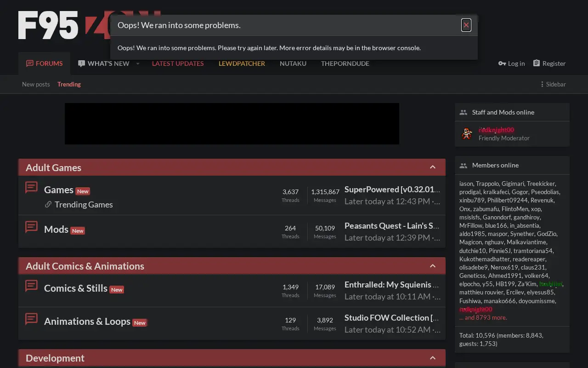Click the redknight00 moderator avatar
588x368 pixels.
pos(467,134)
